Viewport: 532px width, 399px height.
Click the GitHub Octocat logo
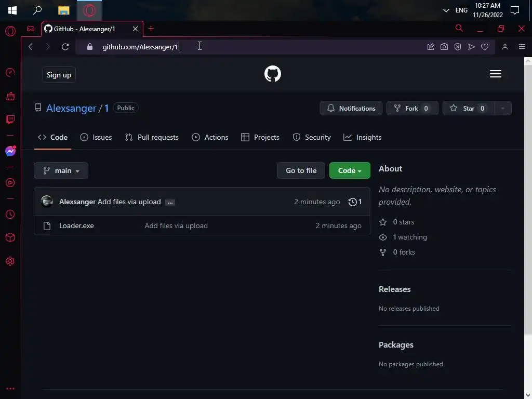pos(273,74)
